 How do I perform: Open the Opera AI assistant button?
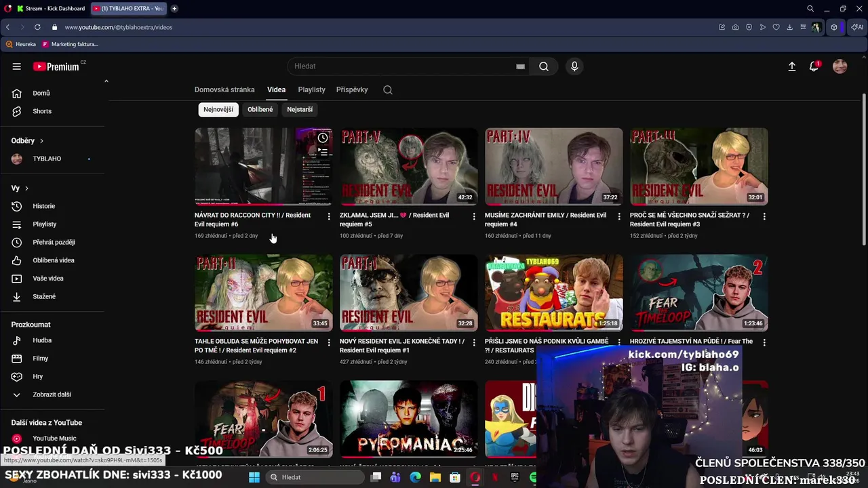click(857, 27)
